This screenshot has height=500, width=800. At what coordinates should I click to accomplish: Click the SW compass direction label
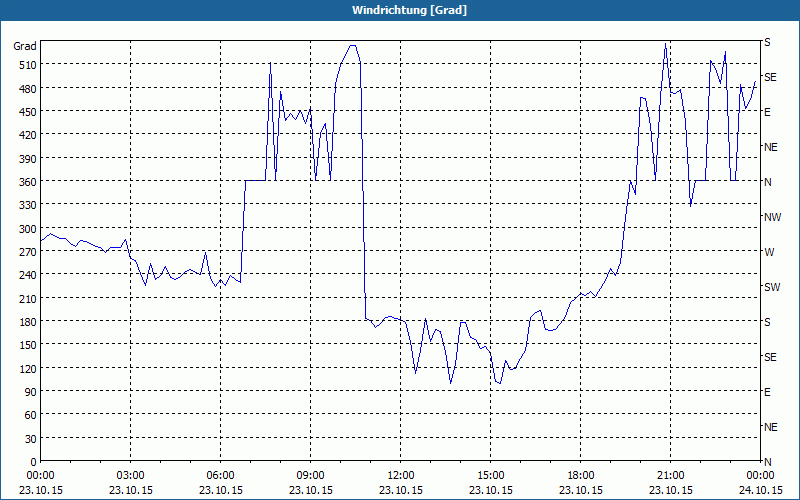click(x=772, y=287)
